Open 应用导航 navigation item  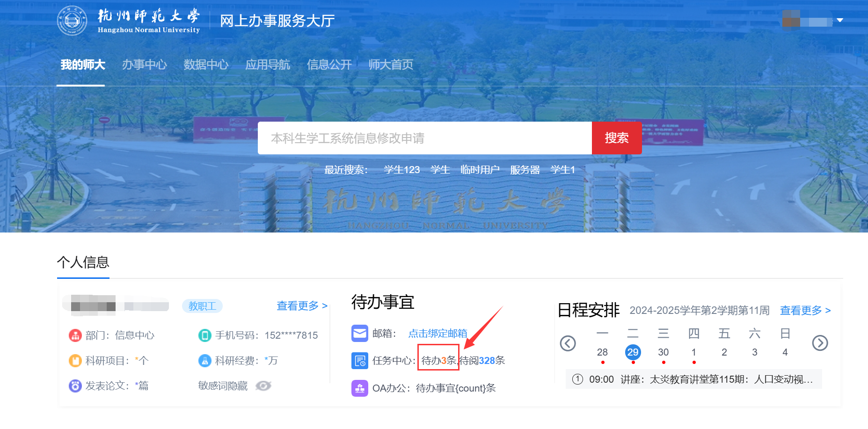coord(268,65)
